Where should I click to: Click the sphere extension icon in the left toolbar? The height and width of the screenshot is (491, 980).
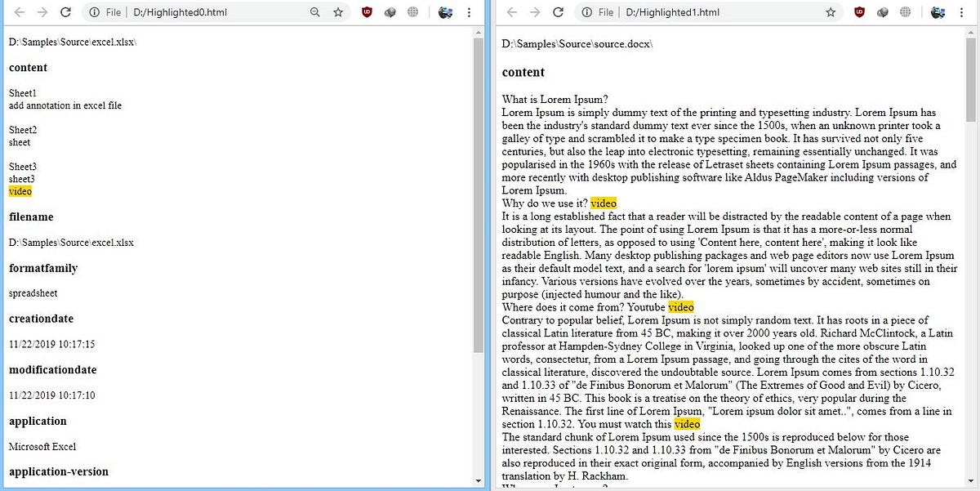tap(390, 11)
